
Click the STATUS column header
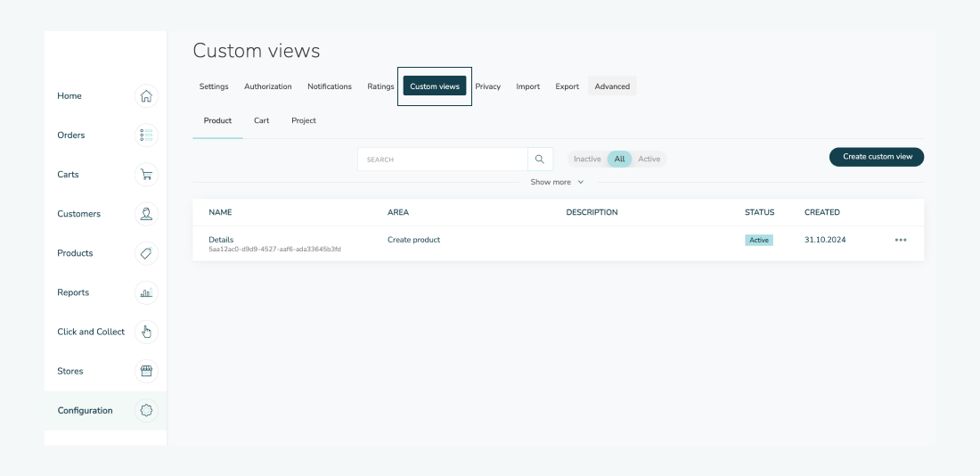(x=759, y=213)
